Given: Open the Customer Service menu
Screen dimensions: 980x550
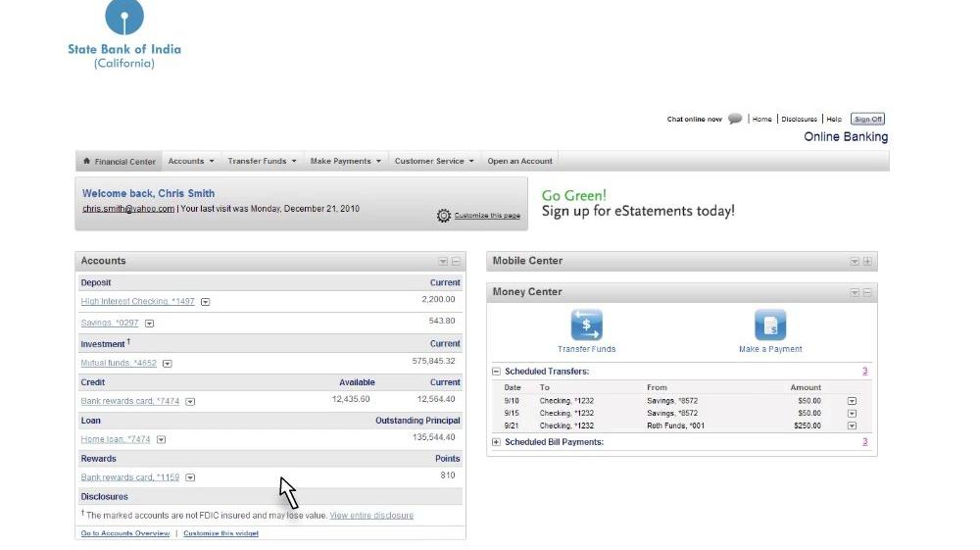Looking at the screenshot, I should click(434, 162).
